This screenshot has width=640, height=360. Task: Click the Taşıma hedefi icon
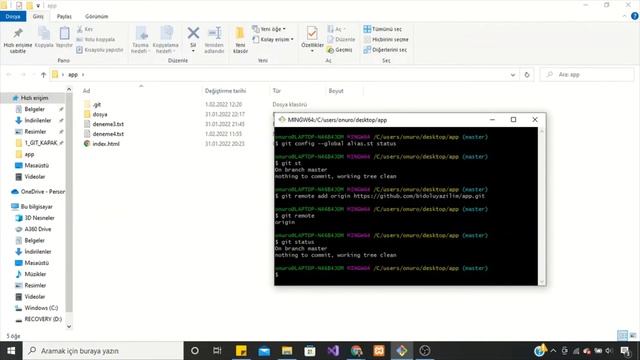pyautogui.click(x=140, y=33)
